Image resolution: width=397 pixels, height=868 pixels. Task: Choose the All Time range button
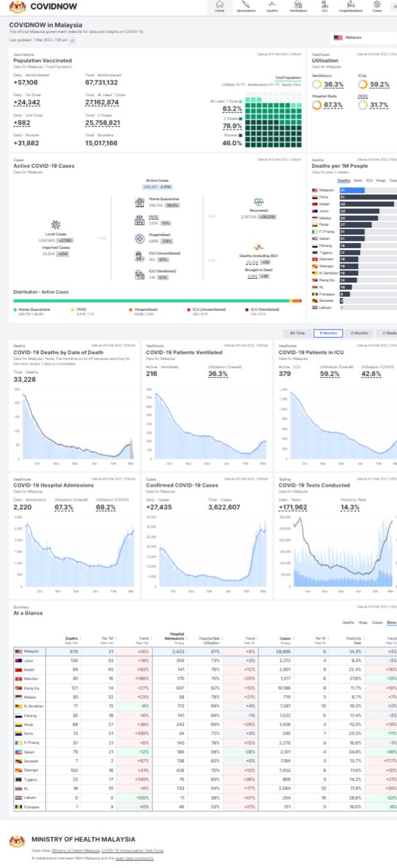pos(297,333)
